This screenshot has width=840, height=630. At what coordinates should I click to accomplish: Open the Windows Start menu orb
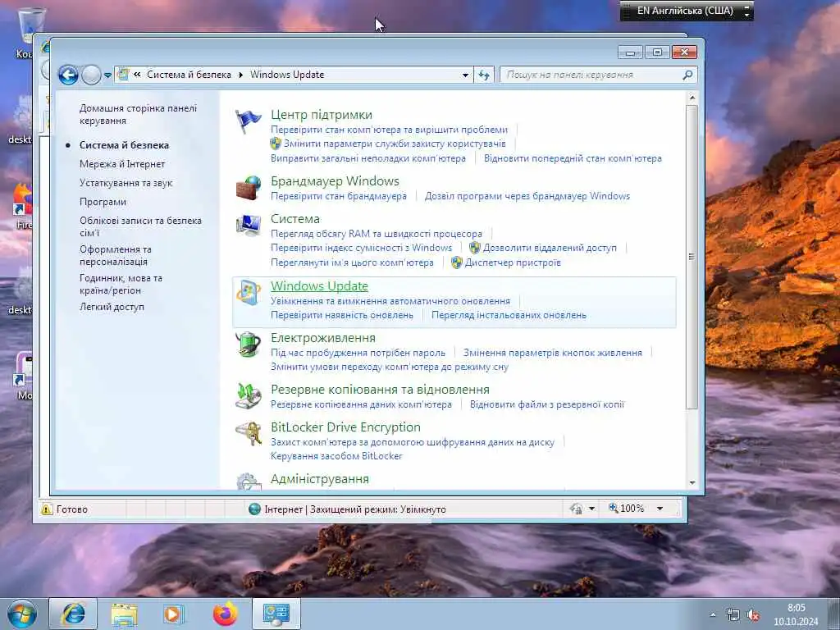click(x=22, y=614)
